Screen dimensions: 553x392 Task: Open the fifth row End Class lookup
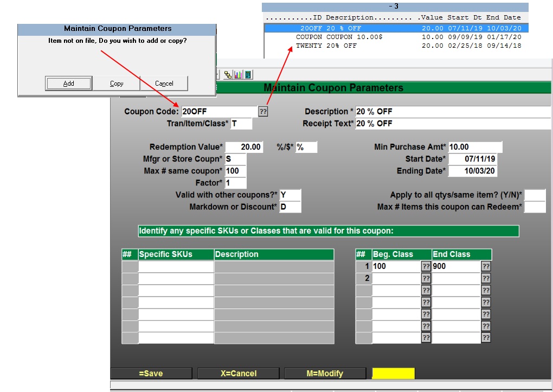[x=486, y=314]
